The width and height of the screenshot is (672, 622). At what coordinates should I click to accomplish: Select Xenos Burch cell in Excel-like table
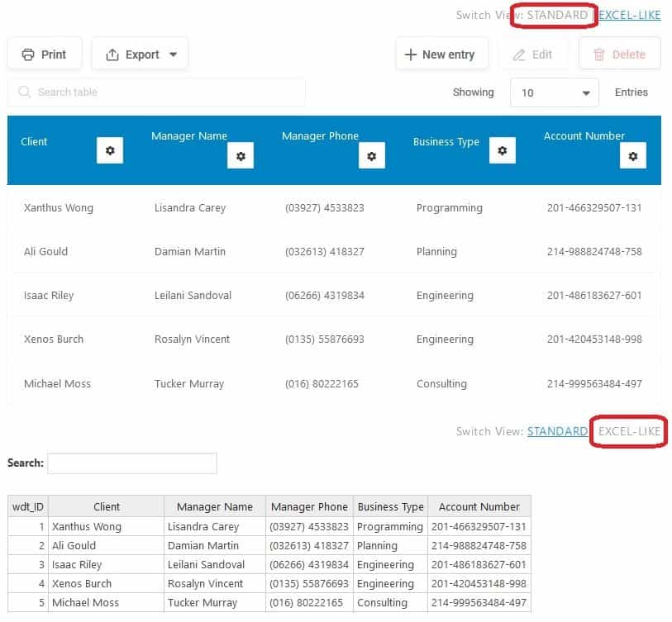(107, 583)
